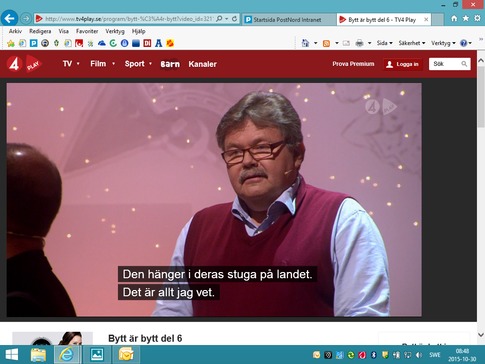Screen dimensions: 485x364
Task: Open File Explorer folder on the taskbar
Action: (x=38, y=354)
